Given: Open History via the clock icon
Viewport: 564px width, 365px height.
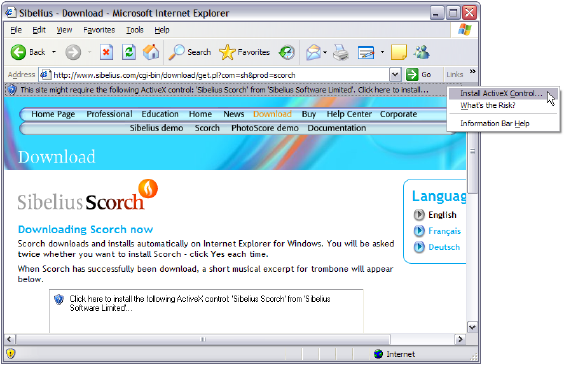Looking at the screenshot, I should click(x=287, y=53).
